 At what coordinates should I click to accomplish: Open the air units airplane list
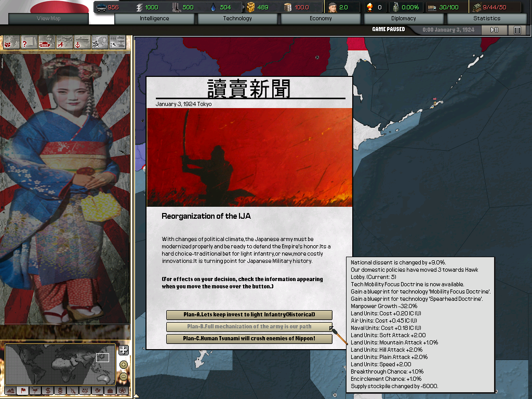64,43
